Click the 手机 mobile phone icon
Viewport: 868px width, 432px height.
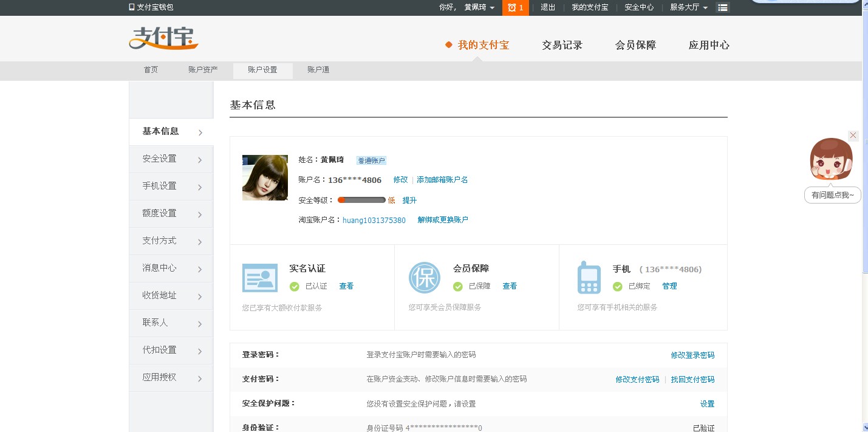589,278
